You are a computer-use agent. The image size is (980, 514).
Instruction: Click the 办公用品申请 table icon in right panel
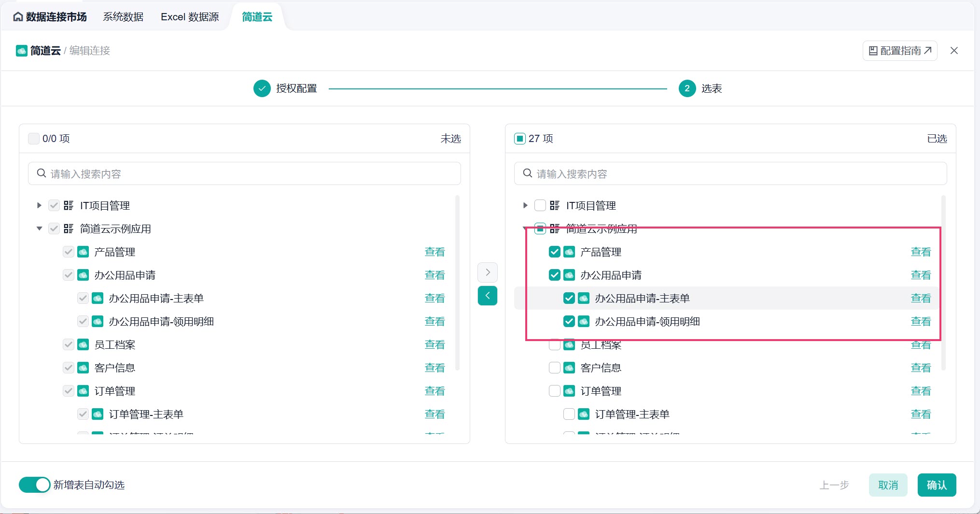pos(569,275)
